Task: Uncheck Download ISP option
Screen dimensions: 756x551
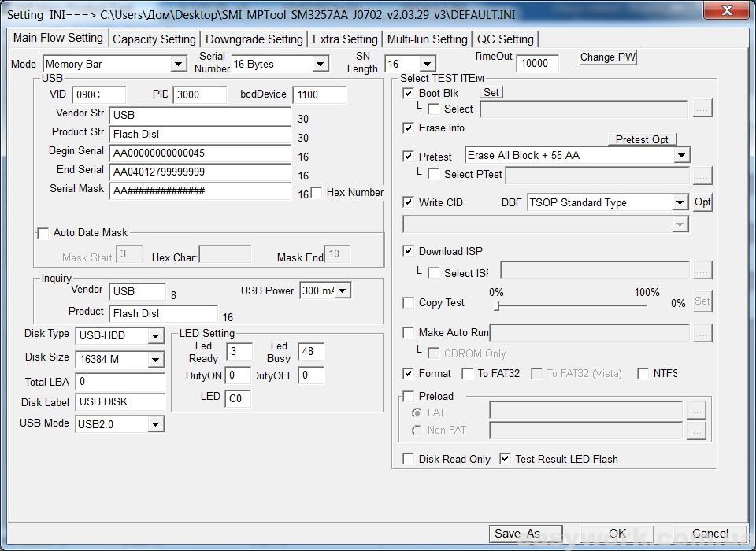Action: (x=409, y=250)
